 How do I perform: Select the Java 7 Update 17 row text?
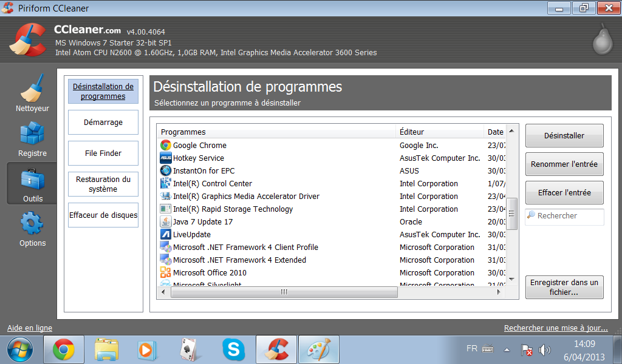(203, 222)
